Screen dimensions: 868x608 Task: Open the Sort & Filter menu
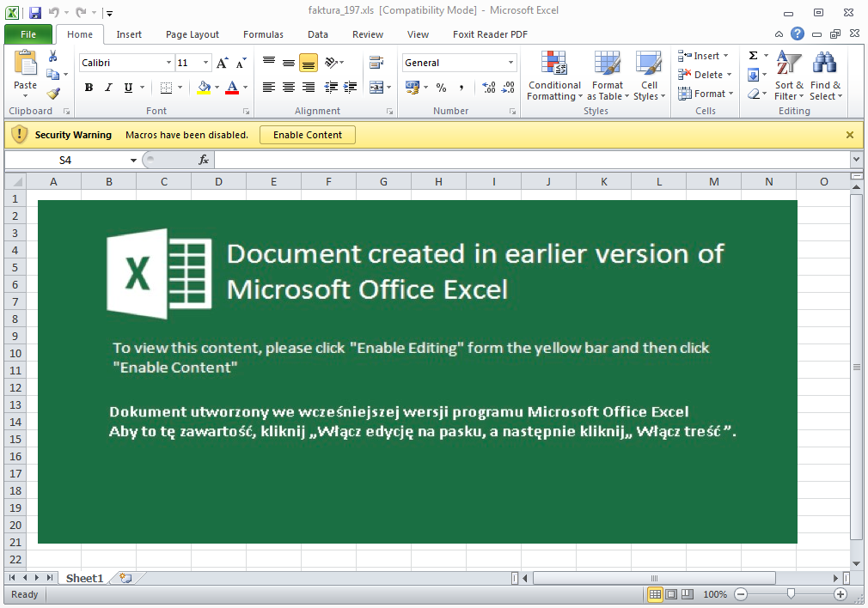pos(789,76)
